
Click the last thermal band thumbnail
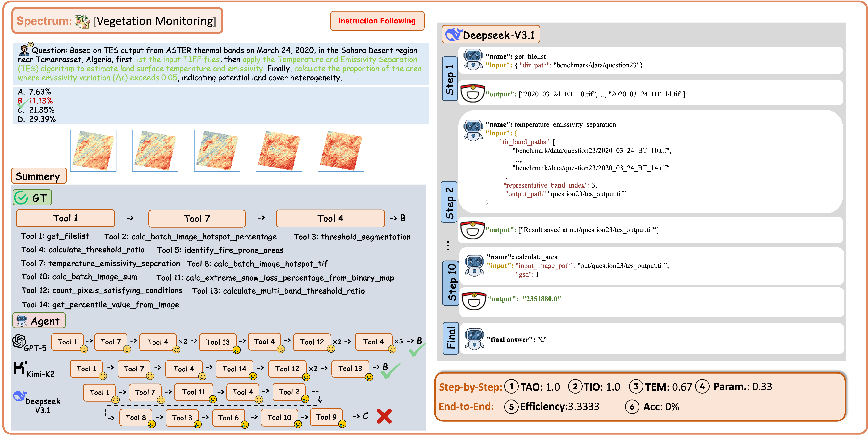tap(341, 151)
